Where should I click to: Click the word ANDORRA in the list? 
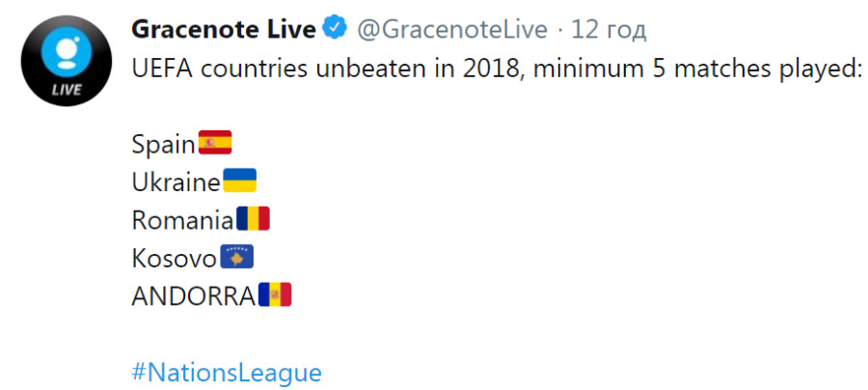(194, 297)
